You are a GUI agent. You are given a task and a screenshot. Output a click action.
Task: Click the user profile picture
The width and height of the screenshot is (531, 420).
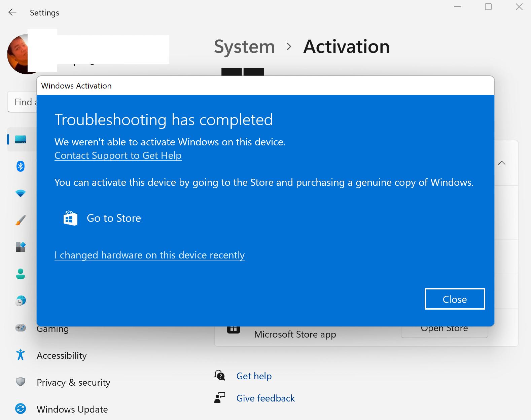point(17,54)
